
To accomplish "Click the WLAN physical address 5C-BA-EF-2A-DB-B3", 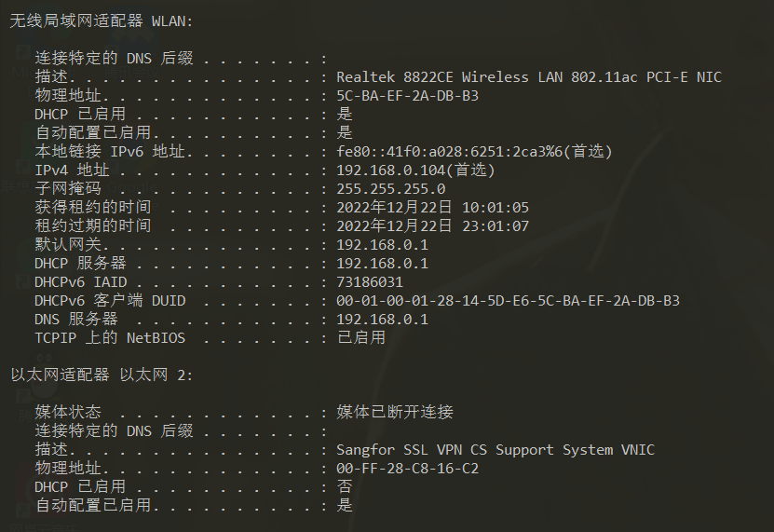I will coord(407,95).
